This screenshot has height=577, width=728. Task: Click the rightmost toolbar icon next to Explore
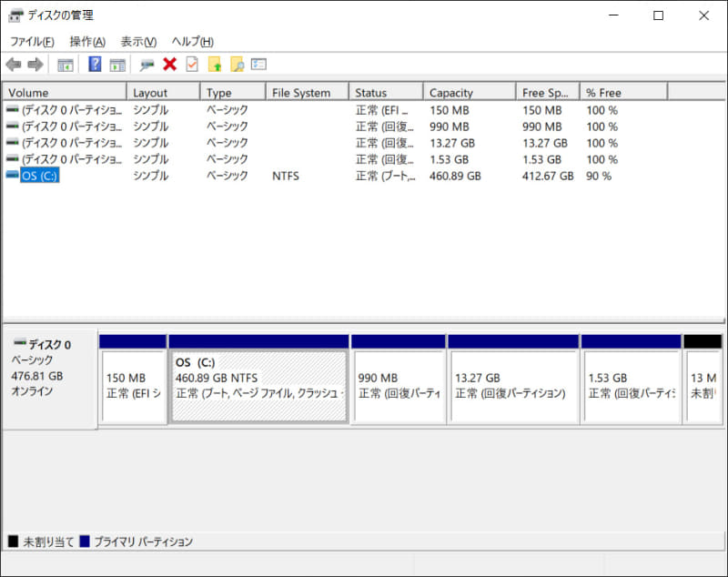(x=258, y=64)
